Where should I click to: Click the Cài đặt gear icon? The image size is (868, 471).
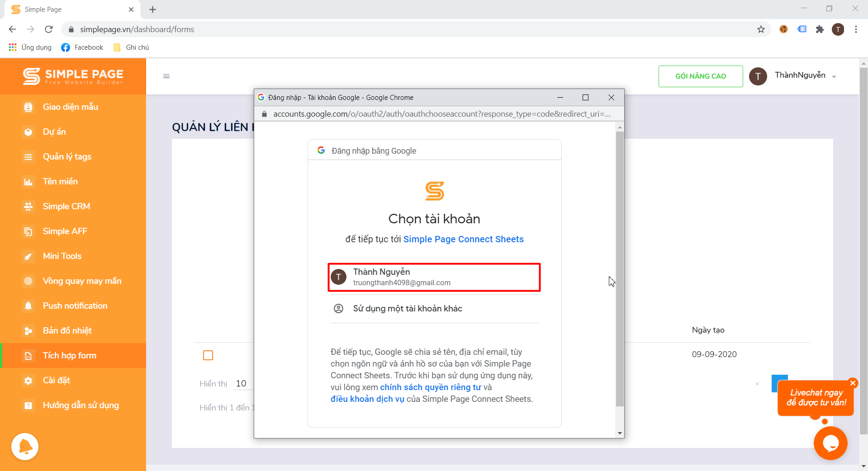(x=28, y=381)
